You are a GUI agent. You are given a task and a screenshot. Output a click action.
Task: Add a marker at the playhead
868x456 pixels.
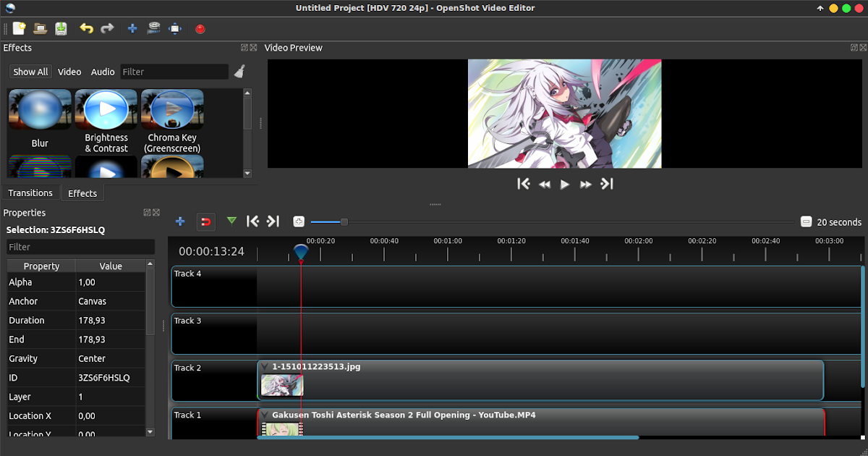[x=231, y=221]
